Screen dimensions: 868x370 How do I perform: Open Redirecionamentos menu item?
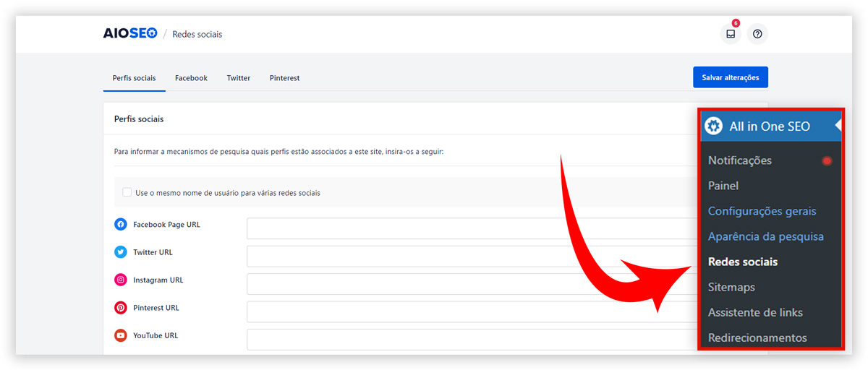(757, 337)
